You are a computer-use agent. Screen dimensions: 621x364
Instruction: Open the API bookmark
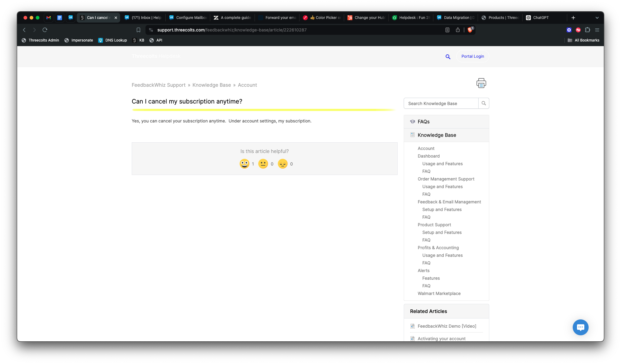coord(156,40)
